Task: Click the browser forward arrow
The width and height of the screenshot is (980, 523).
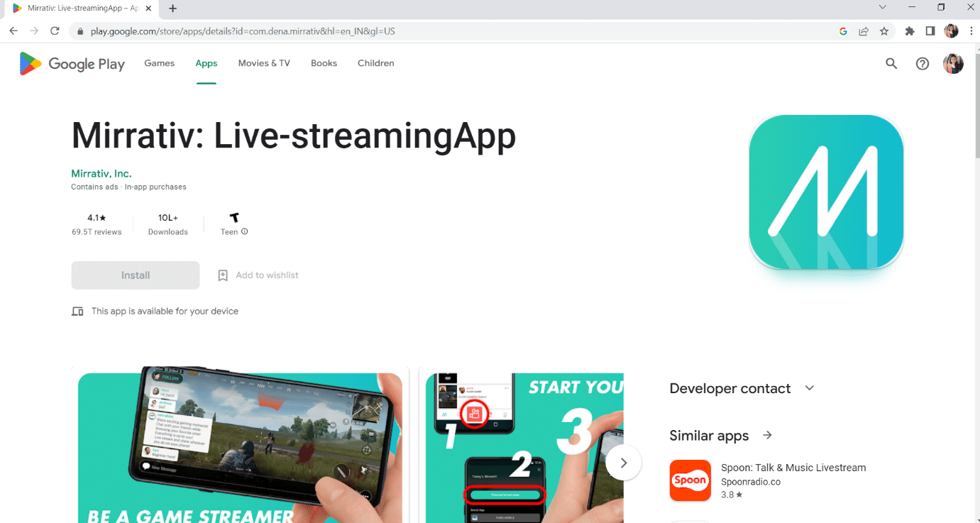Action: pos(34,31)
